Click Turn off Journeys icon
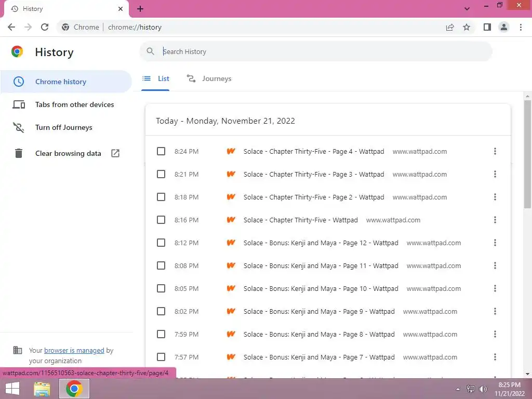532x399 pixels. [19, 128]
